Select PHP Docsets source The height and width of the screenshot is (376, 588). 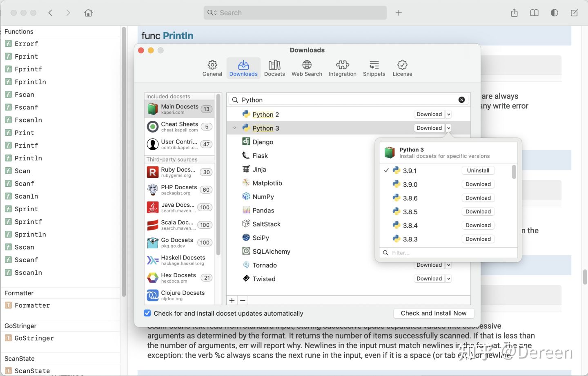point(180,190)
